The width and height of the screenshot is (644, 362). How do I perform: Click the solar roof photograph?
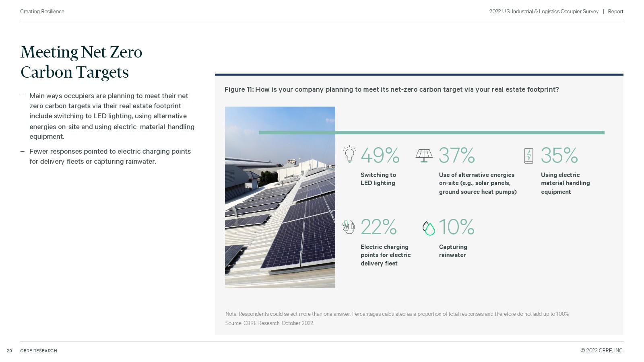click(280, 197)
